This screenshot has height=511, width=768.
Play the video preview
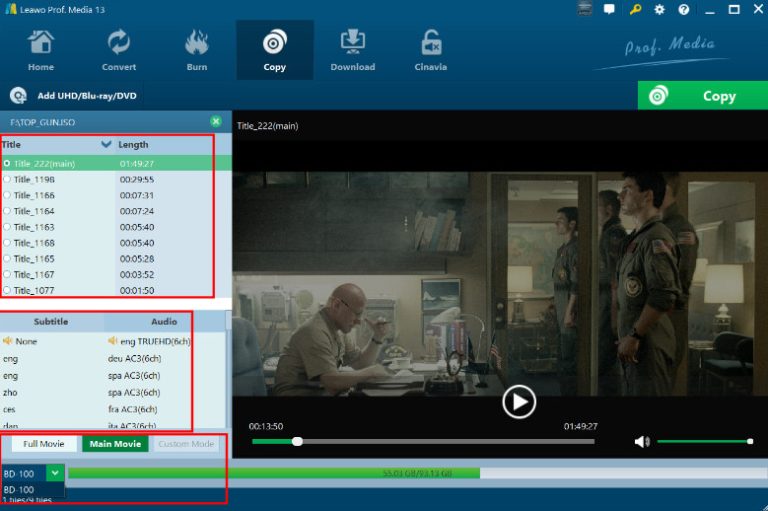click(x=518, y=402)
